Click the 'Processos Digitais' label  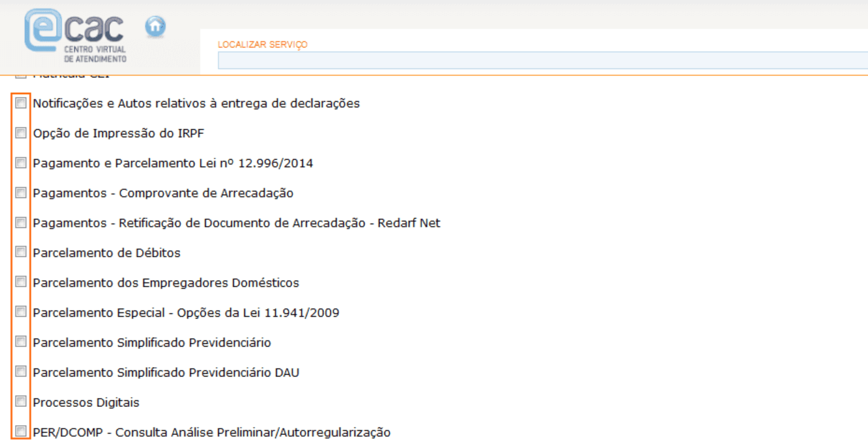tap(86, 403)
